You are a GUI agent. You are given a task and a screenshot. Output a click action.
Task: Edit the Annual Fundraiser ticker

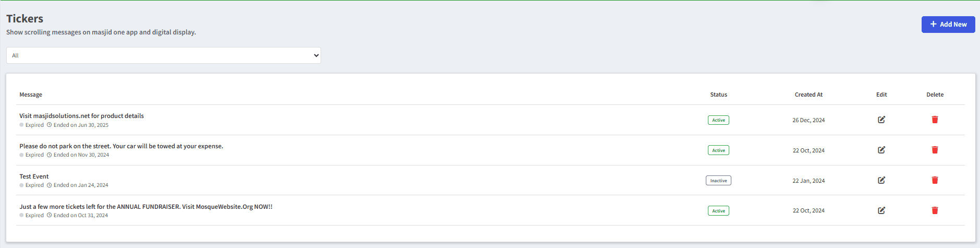[881, 210]
